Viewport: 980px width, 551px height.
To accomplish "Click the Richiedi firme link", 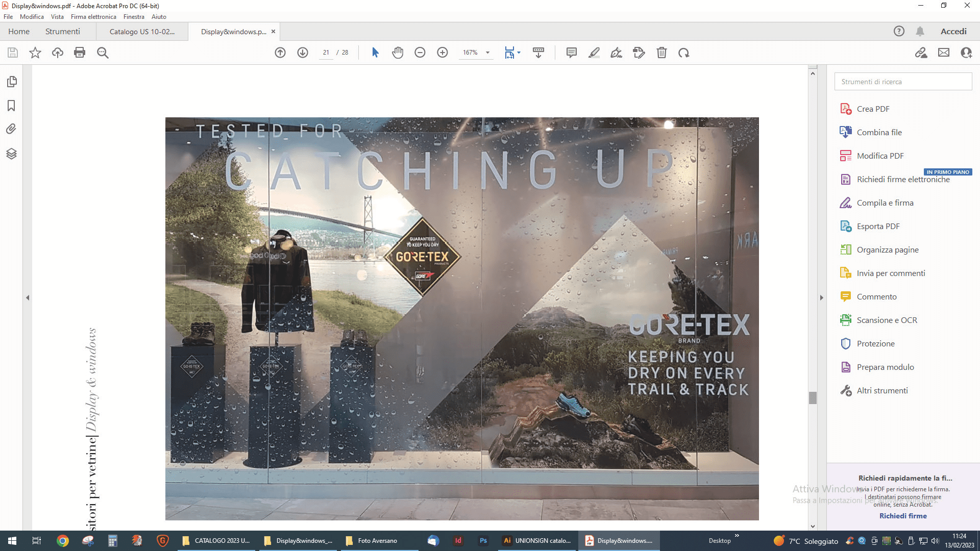I will [903, 516].
